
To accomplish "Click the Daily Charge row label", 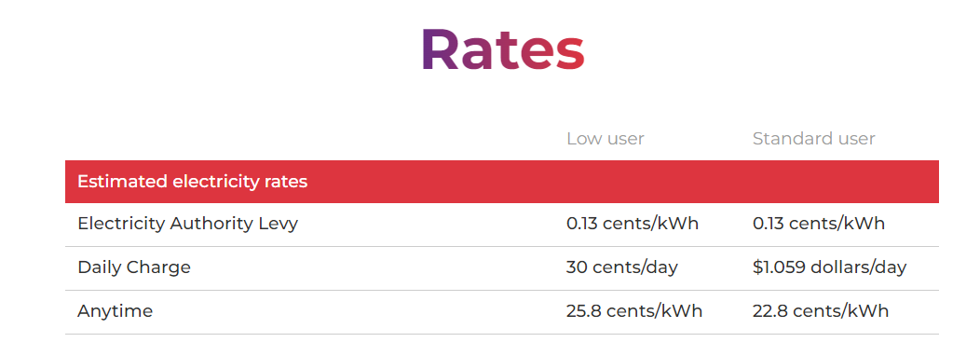I will (134, 267).
